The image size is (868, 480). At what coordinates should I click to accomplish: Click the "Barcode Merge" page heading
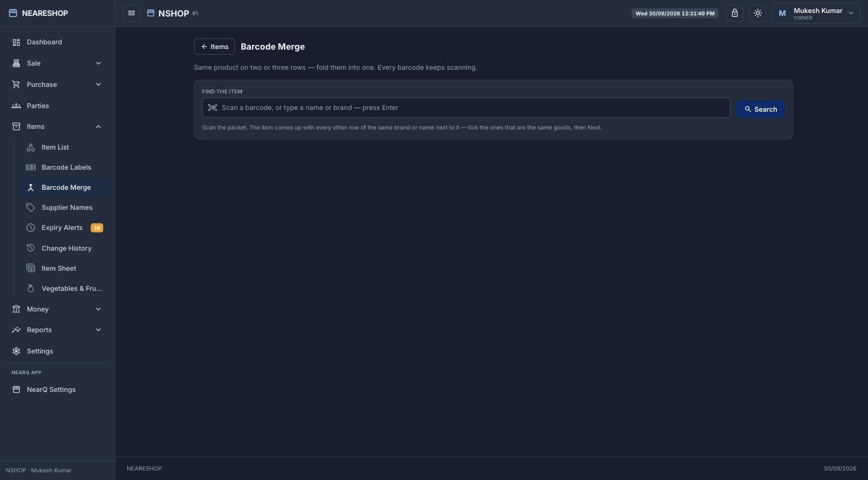(x=273, y=47)
